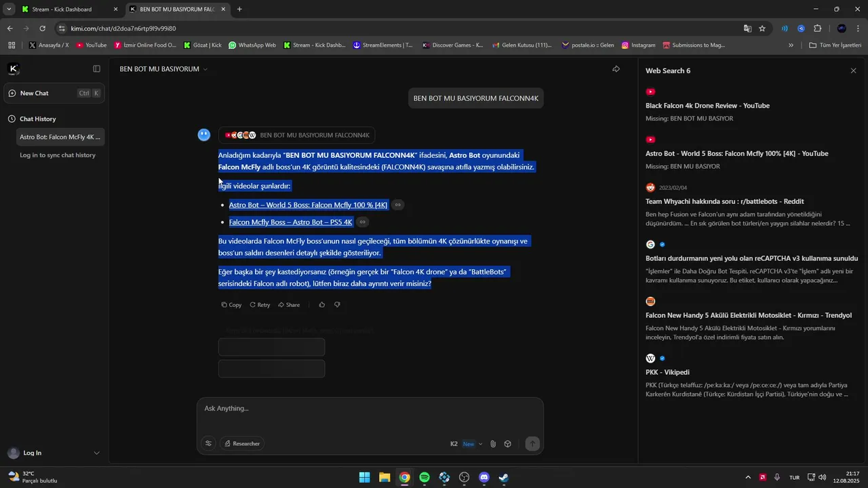Image resolution: width=868 pixels, height=488 pixels.
Task: Dislike the response with thumbs down
Action: click(337, 305)
